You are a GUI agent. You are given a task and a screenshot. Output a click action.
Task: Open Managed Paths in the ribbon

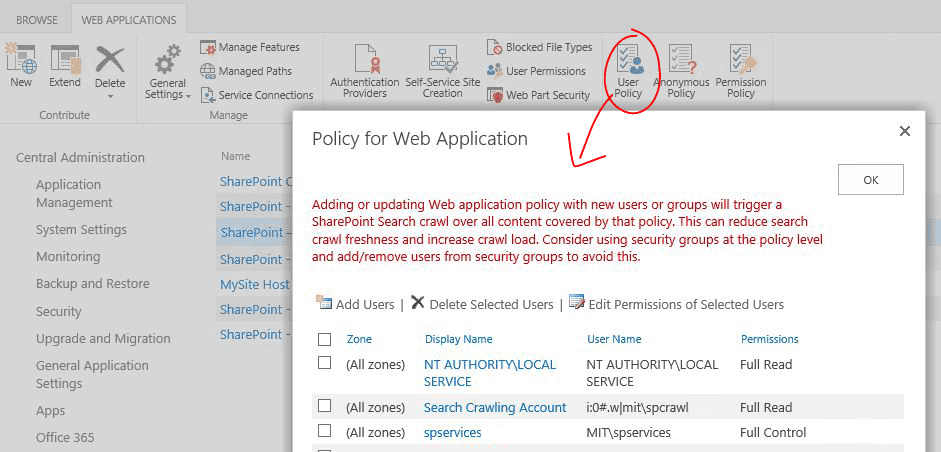click(x=246, y=71)
